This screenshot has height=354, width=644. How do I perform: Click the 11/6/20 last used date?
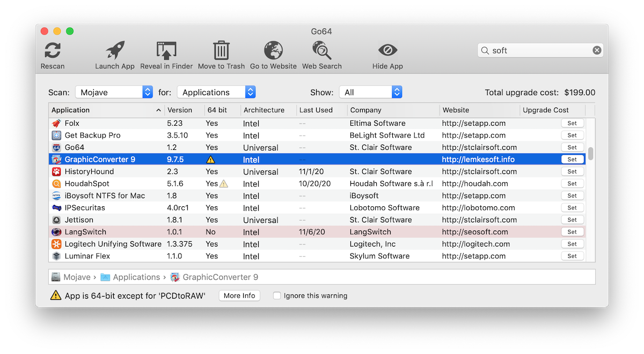(312, 232)
